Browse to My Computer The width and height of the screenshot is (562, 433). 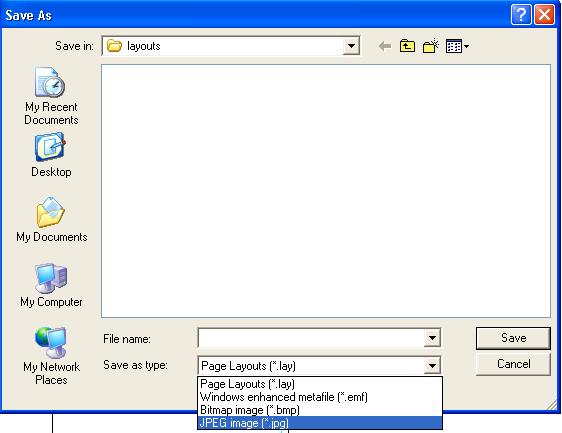[x=51, y=285]
